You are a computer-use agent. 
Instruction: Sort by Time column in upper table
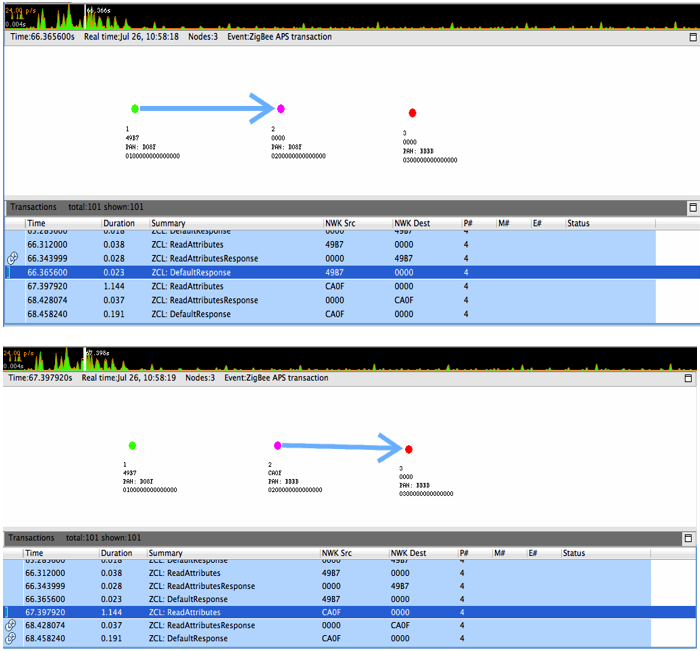point(63,223)
